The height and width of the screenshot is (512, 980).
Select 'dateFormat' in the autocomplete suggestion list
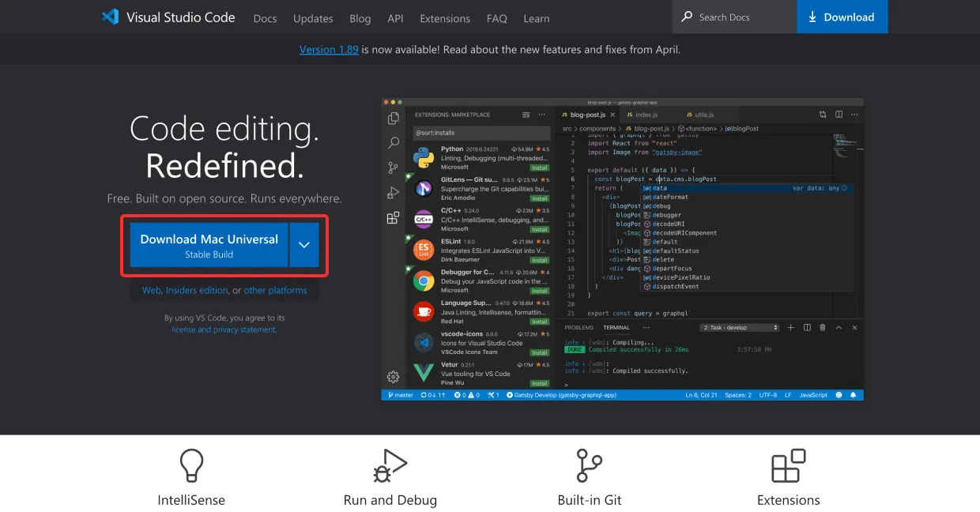(x=746, y=197)
